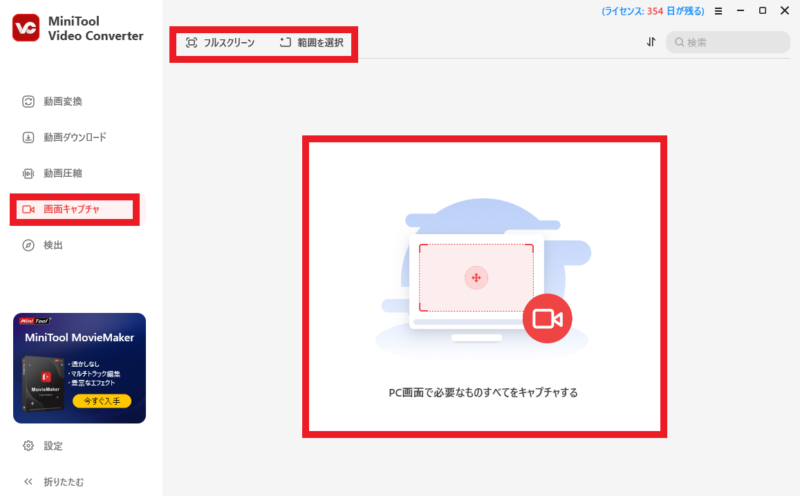Click the 今すぐ入手 yellow button
This screenshot has width=800, height=496.
(102, 401)
